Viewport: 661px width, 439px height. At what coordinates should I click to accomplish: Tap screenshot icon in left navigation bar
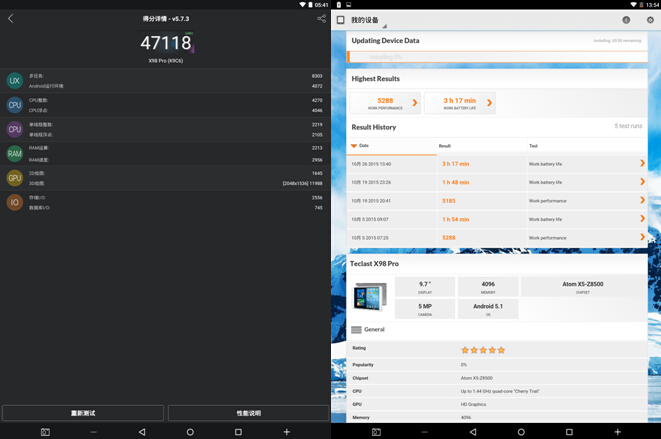[x=45, y=432]
